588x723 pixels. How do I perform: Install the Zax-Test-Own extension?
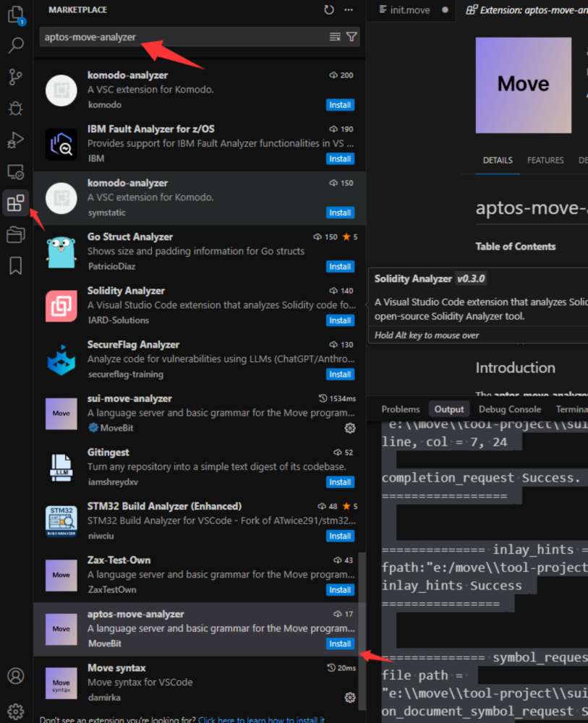coord(340,590)
